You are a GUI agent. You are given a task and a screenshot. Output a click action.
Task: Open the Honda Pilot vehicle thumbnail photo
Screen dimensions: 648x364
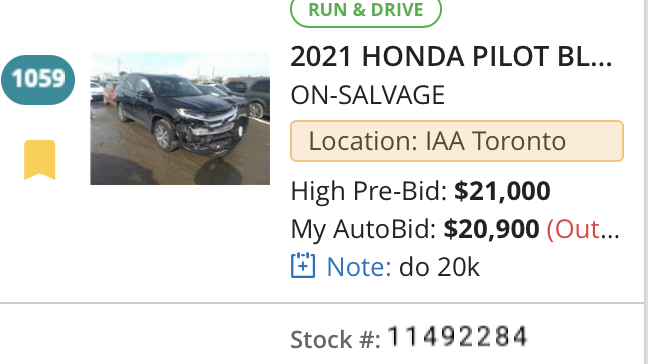click(x=180, y=118)
